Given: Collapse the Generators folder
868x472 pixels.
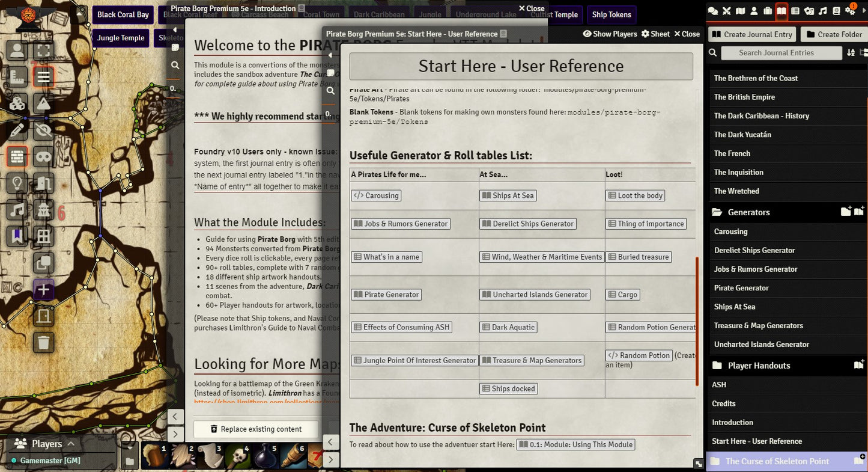Looking at the screenshot, I should coord(748,212).
